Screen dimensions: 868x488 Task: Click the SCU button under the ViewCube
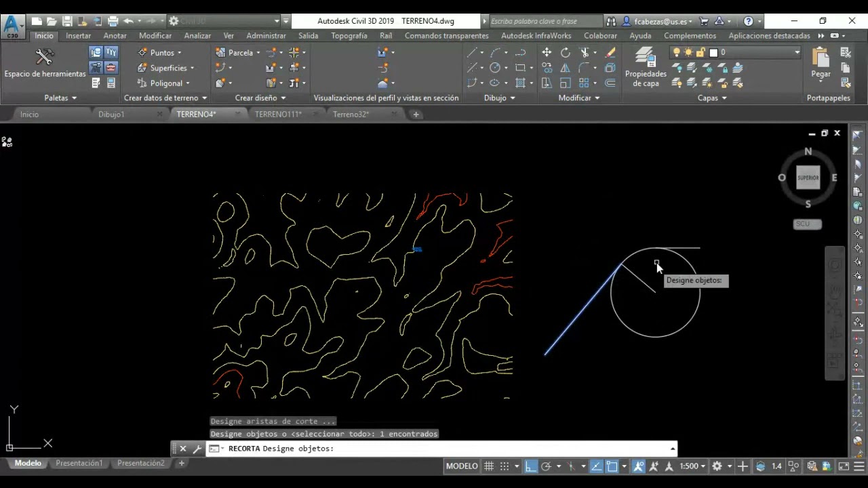coord(807,224)
